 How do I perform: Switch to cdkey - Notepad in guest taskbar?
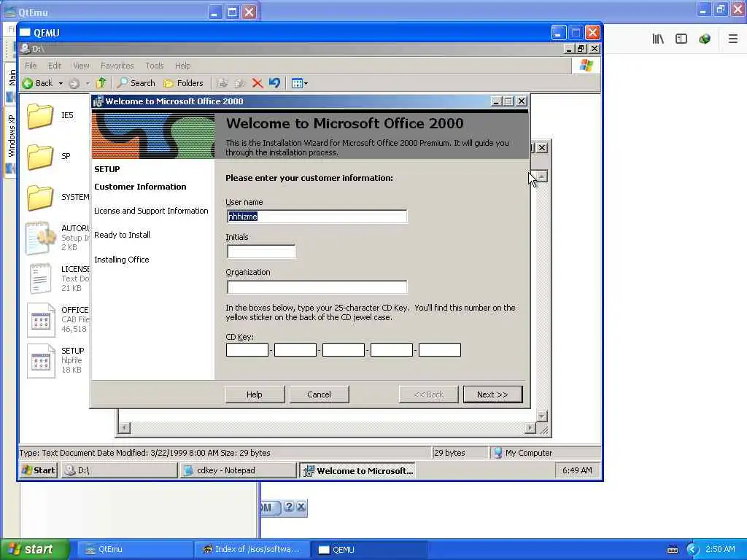pyautogui.click(x=239, y=470)
